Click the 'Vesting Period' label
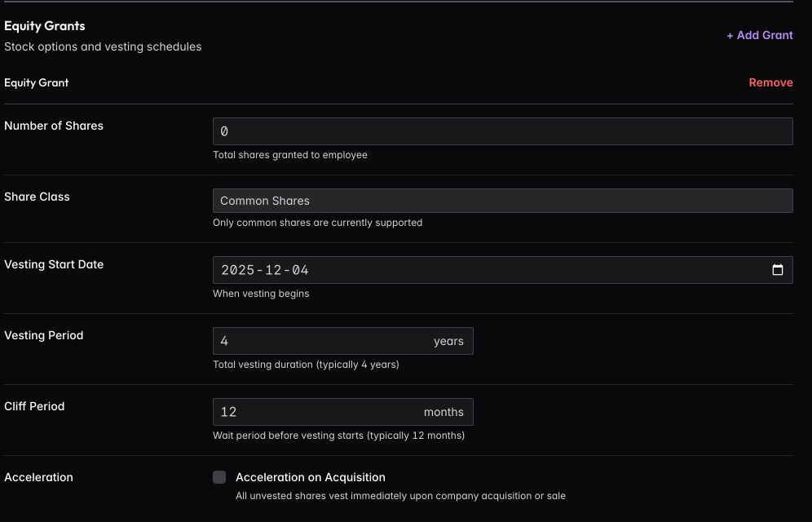812x522 pixels. point(44,335)
